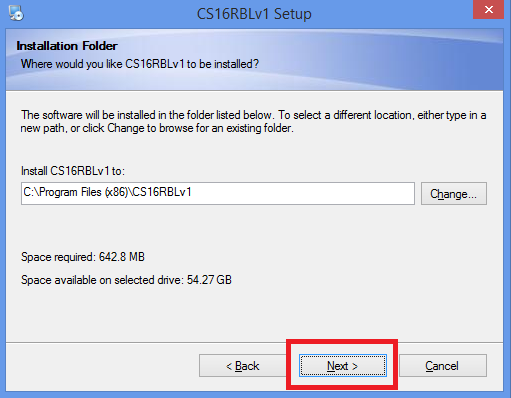
Task: Place cursor after CS16RBLv1 in path field
Action: [x=193, y=192]
